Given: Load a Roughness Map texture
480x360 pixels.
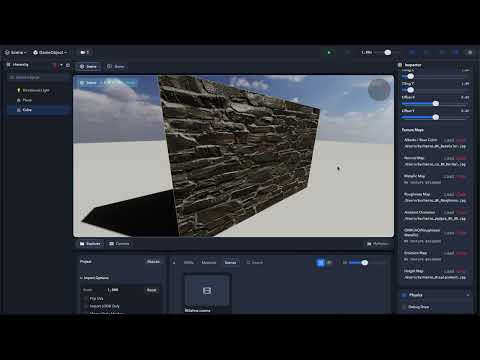Looking at the screenshot, I should (449, 194).
